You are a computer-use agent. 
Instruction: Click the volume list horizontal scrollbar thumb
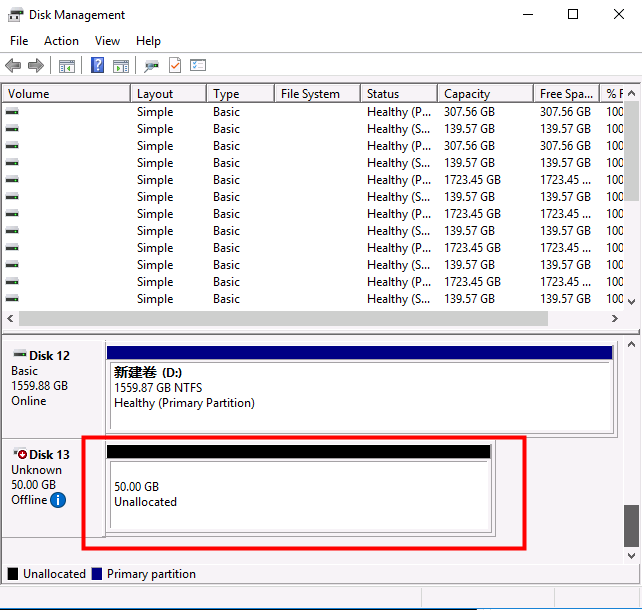[283, 319]
